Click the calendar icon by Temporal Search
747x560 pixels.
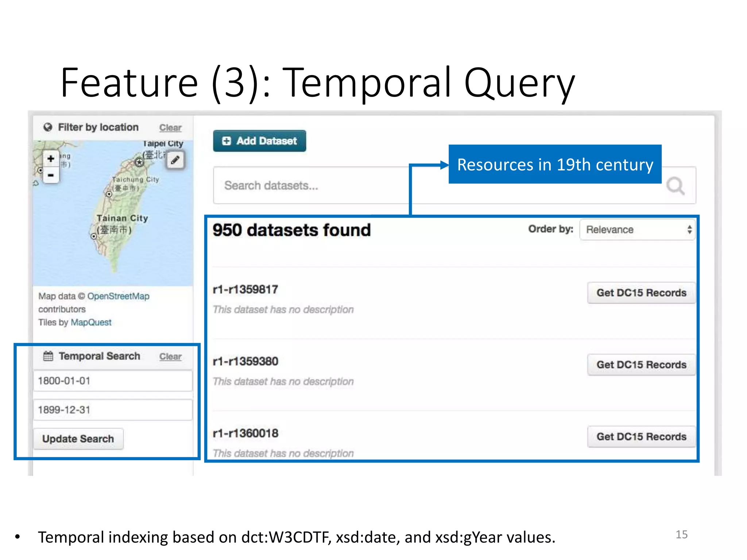(48, 356)
